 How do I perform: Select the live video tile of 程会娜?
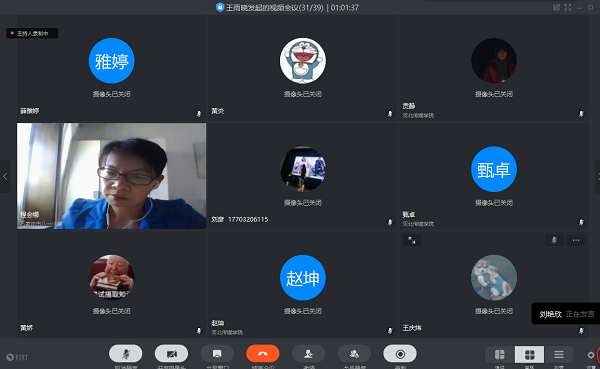point(111,176)
